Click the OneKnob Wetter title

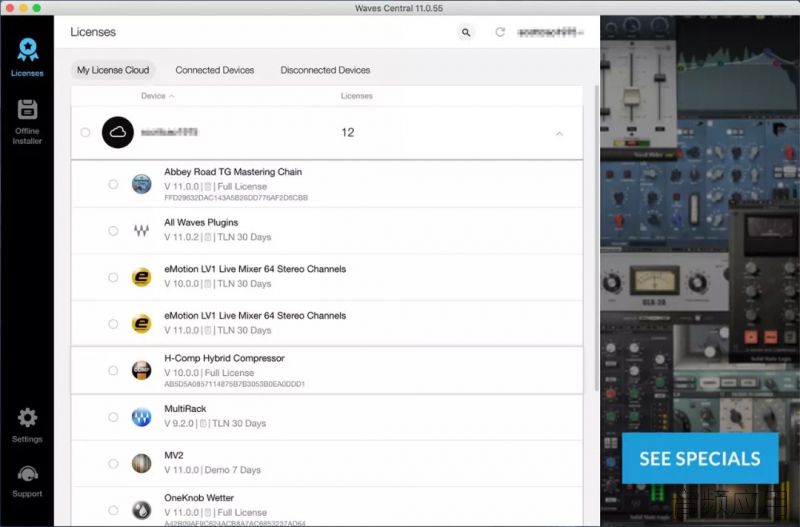(199, 497)
